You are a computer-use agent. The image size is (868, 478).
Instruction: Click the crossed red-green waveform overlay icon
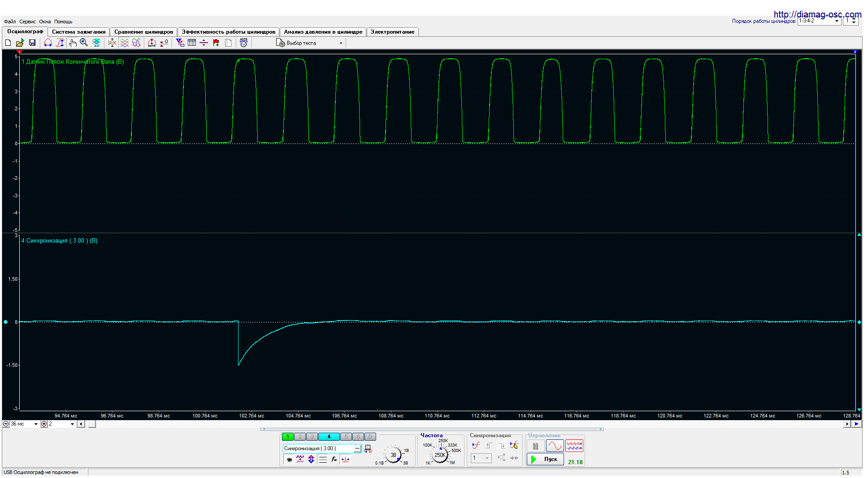[112, 43]
